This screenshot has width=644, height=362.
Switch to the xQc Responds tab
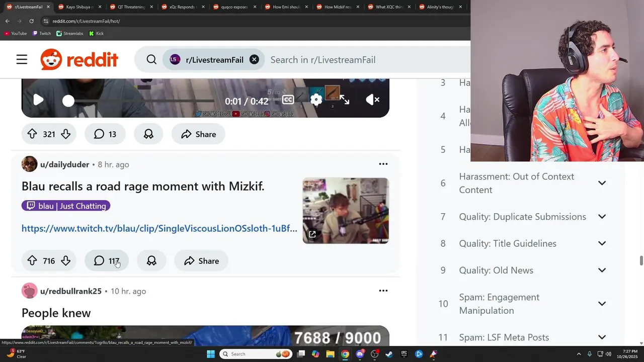183,7
